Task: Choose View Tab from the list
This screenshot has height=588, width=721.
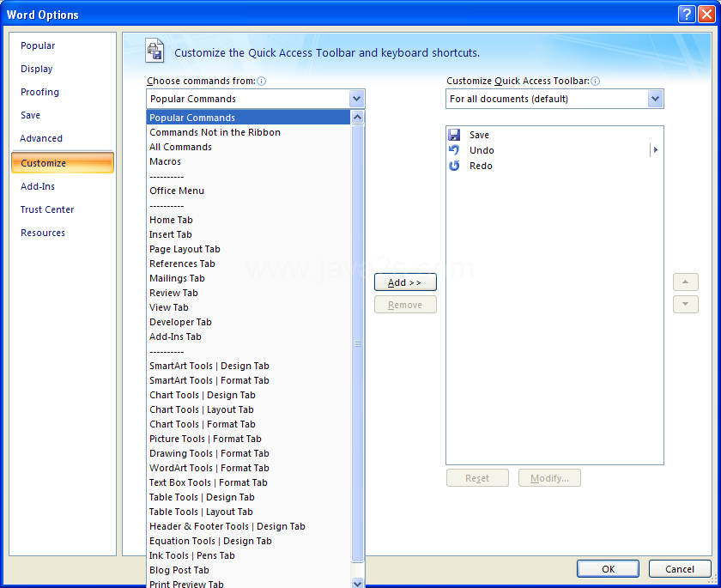Action: 248,307
